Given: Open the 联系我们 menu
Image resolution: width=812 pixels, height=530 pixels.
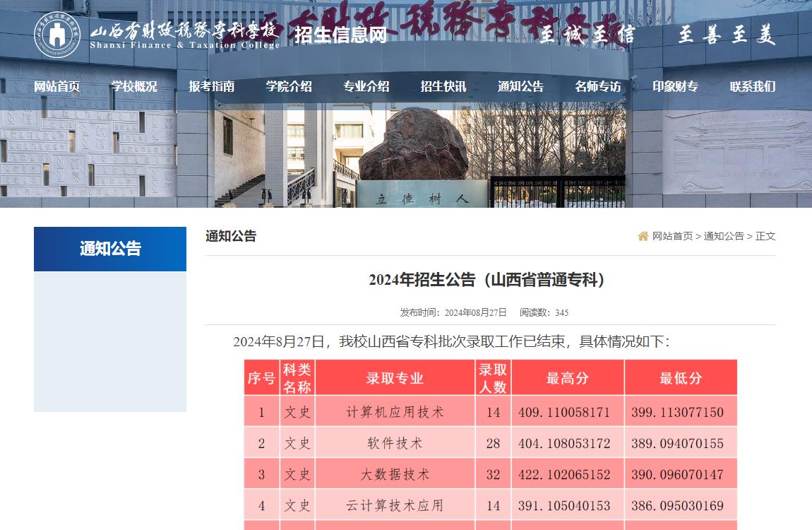Looking at the screenshot, I should pos(753,86).
